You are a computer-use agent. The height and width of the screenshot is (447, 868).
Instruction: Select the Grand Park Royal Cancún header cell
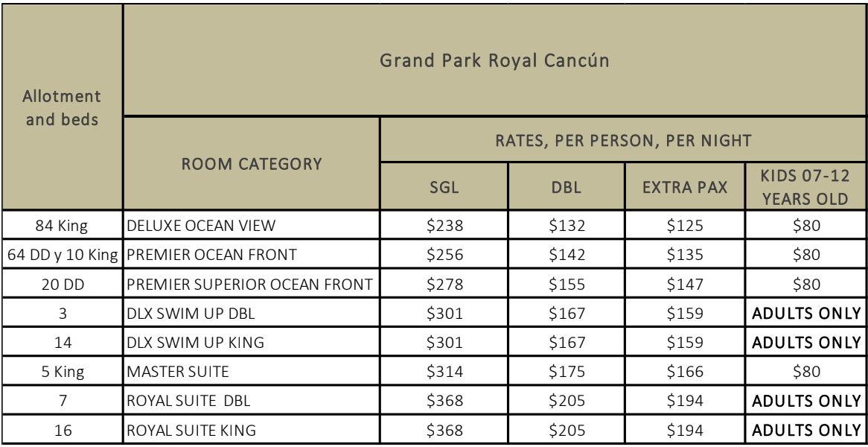click(x=494, y=60)
